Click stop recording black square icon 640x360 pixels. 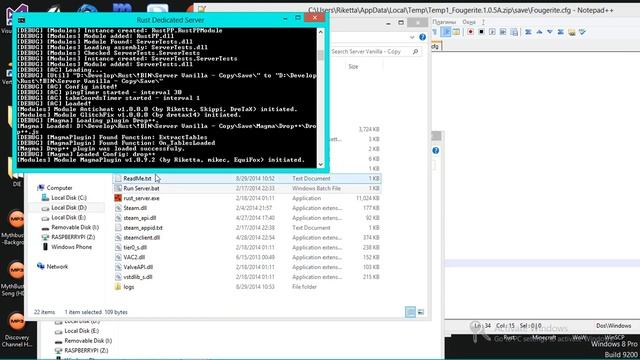click(x=482, y=31)
